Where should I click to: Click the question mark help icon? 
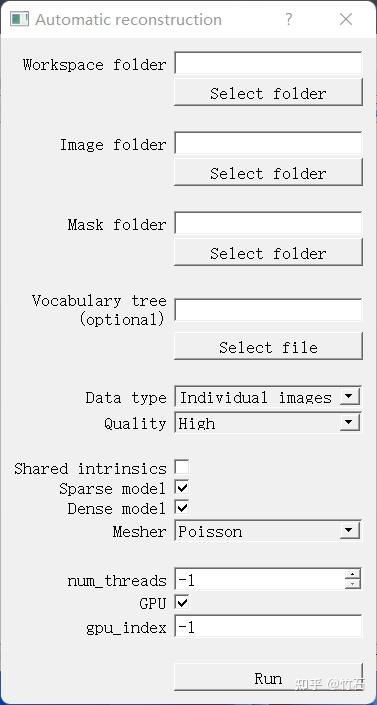point(289,19)
